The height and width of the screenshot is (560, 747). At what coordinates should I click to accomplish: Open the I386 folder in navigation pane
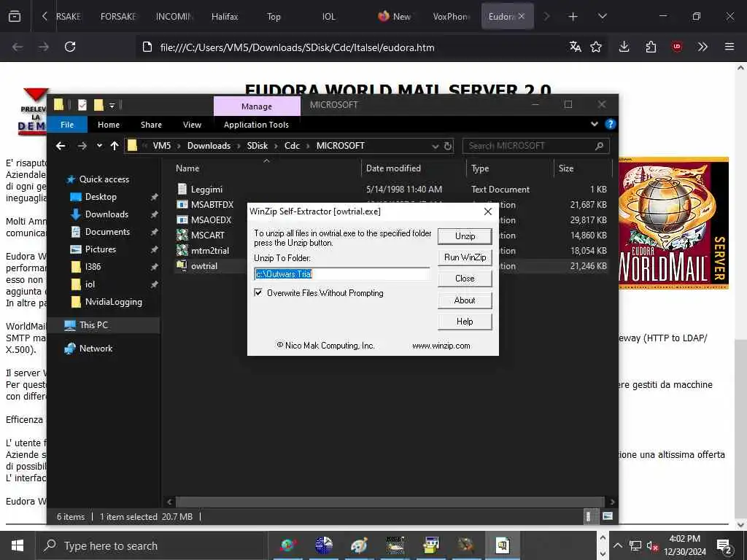click(93, 267)
